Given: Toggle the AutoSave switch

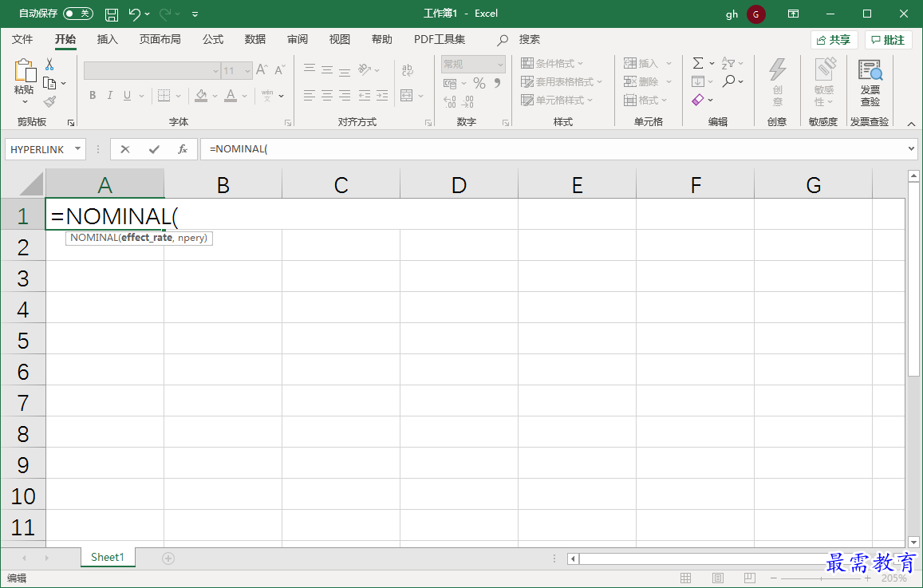Looking at the screenshot, I should [x=78, y=14].
